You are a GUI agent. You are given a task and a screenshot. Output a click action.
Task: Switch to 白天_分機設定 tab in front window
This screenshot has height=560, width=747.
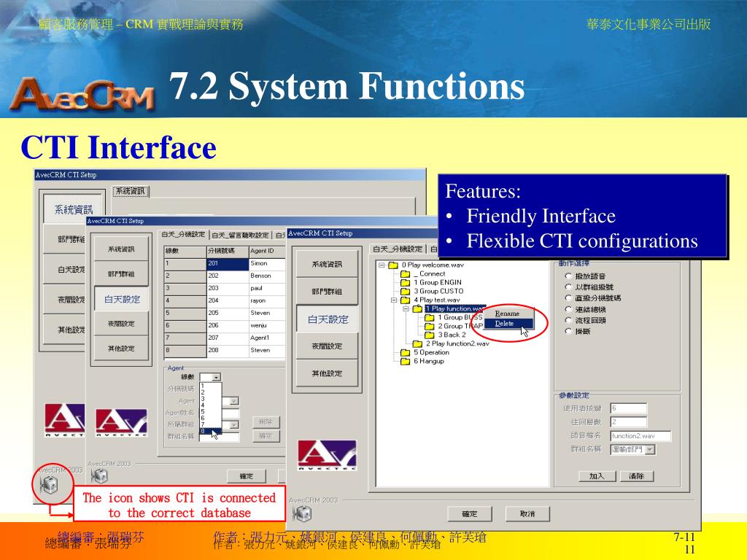(x=398, y=249)
